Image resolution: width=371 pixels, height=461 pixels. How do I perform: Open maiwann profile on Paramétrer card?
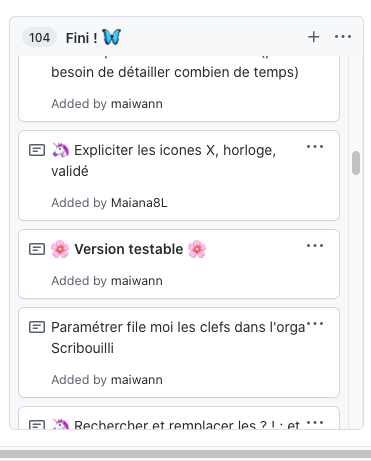pyautogui.click(x=137, y=380)
